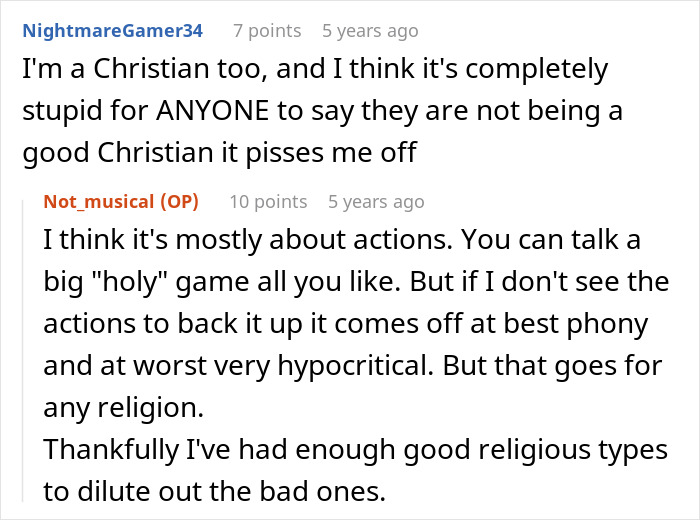Screen dimensions: 700x520
Task: Click the quoted word "holy"
Action: pos(128,283)
